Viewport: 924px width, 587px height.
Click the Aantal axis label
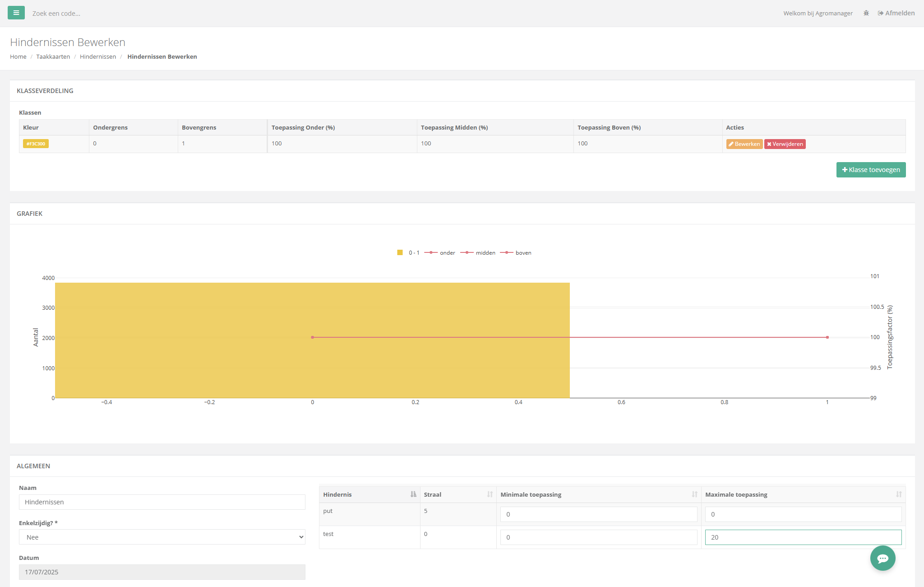tap(36, 337)
